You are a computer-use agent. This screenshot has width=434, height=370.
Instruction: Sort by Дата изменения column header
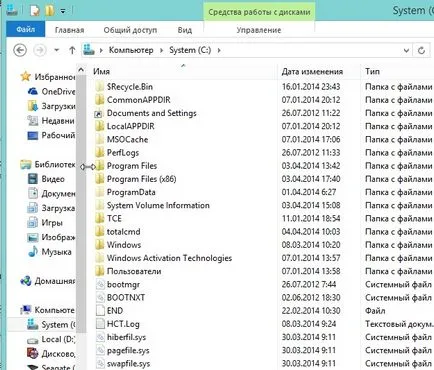pos(312,71)
